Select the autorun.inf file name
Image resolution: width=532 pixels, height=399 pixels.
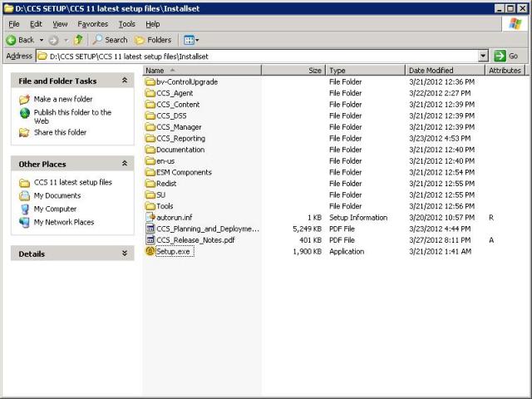(175, 218)
